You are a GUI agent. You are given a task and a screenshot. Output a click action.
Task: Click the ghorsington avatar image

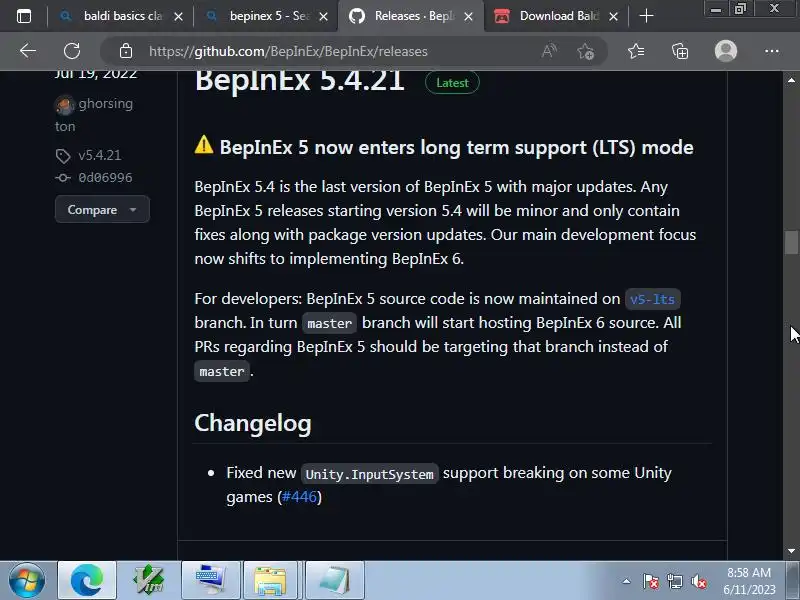pyautogui.click(x=64, y=105)
